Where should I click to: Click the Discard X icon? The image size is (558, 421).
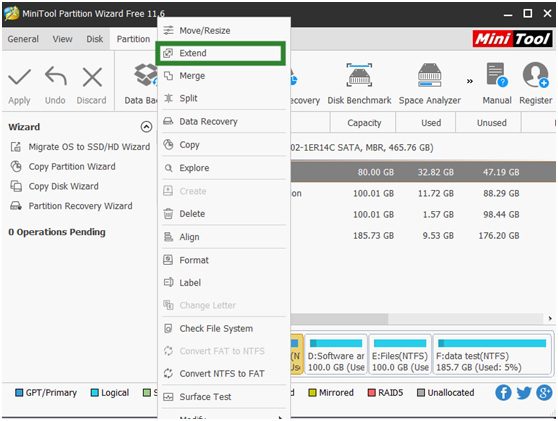tap(92, 77)
